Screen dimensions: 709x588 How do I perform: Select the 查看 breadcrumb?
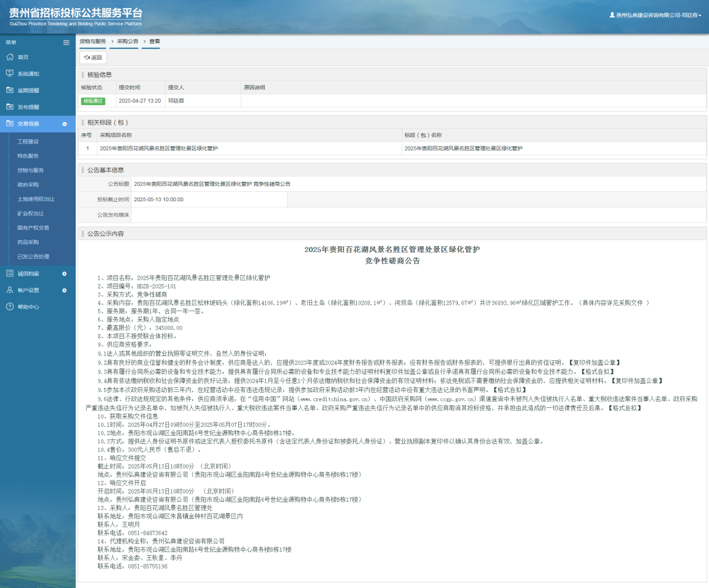coord(154,41)
